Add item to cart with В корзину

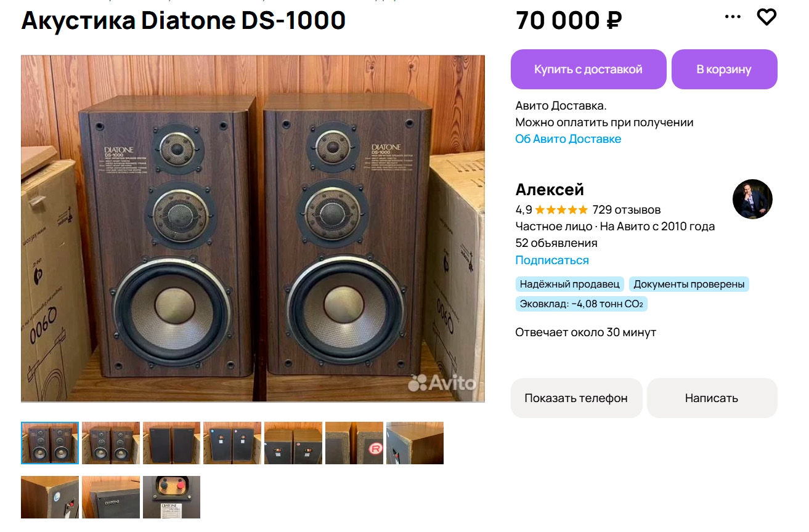coord(724,69)
